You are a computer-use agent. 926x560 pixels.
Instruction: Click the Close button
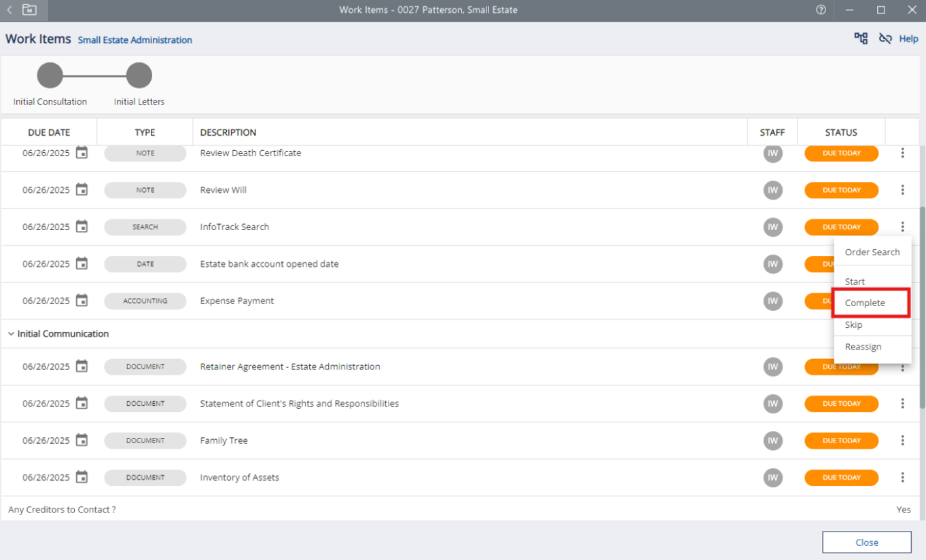(x=866, y=542)
